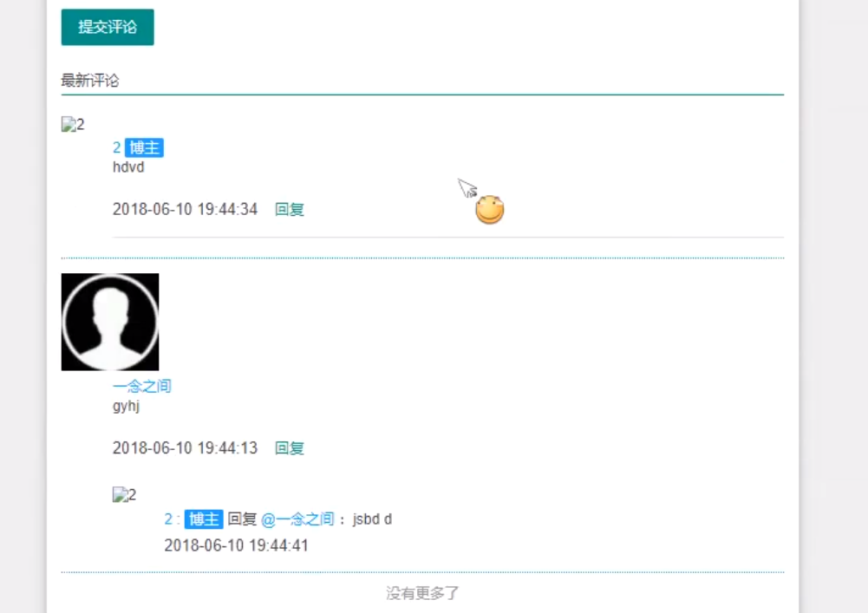Open the user 2 link in the nested reply
This screenshot has height=613, width=868.
pos(168,519)
